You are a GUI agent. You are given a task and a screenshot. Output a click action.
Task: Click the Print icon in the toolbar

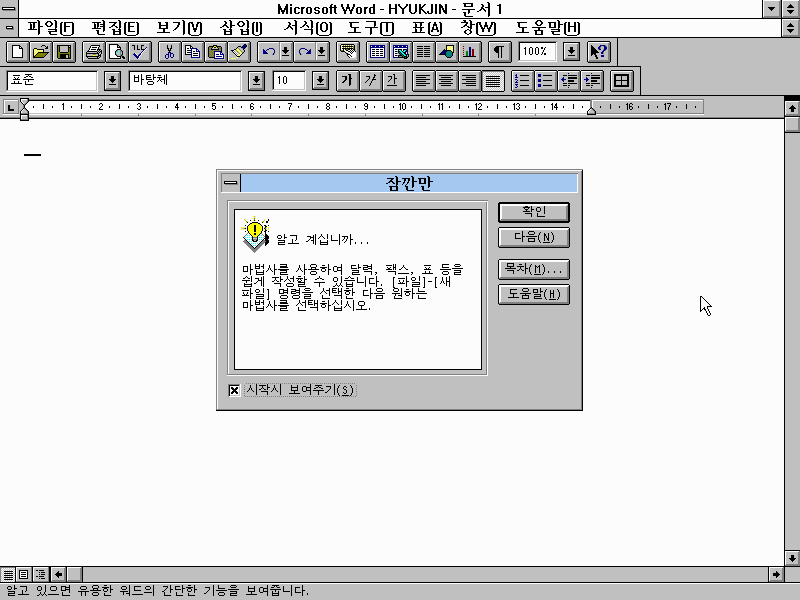(93, 52)
